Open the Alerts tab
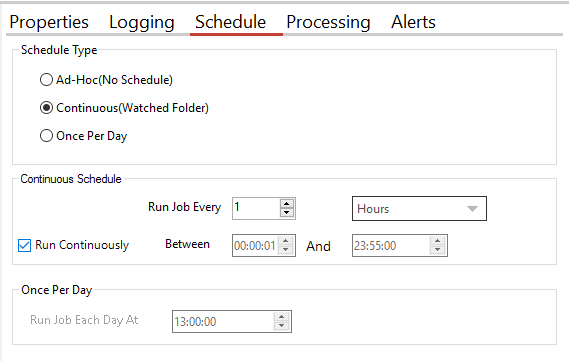 pos(413,22)
